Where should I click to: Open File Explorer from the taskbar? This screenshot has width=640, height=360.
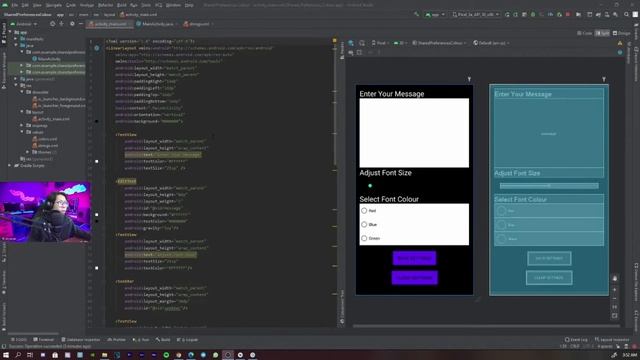(x=104, y=355)
